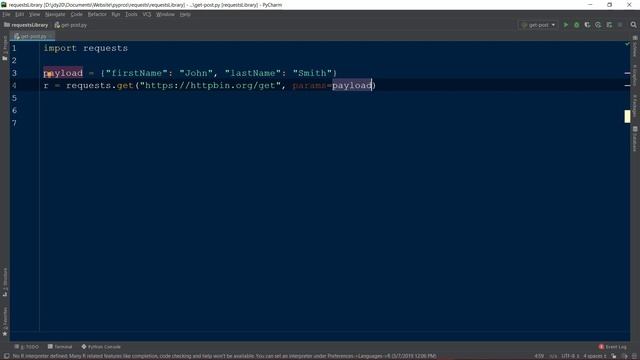The height and width of the screenshot is (360, 640).
Task: Open the Help menu
Action: 185,14
